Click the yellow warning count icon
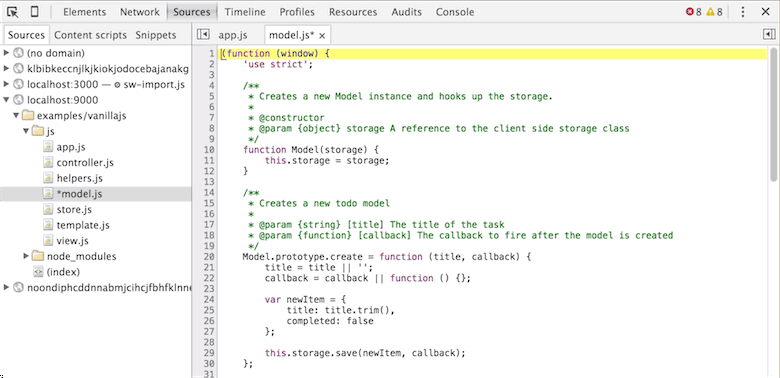The image size is (780, 378). [710, 12]
